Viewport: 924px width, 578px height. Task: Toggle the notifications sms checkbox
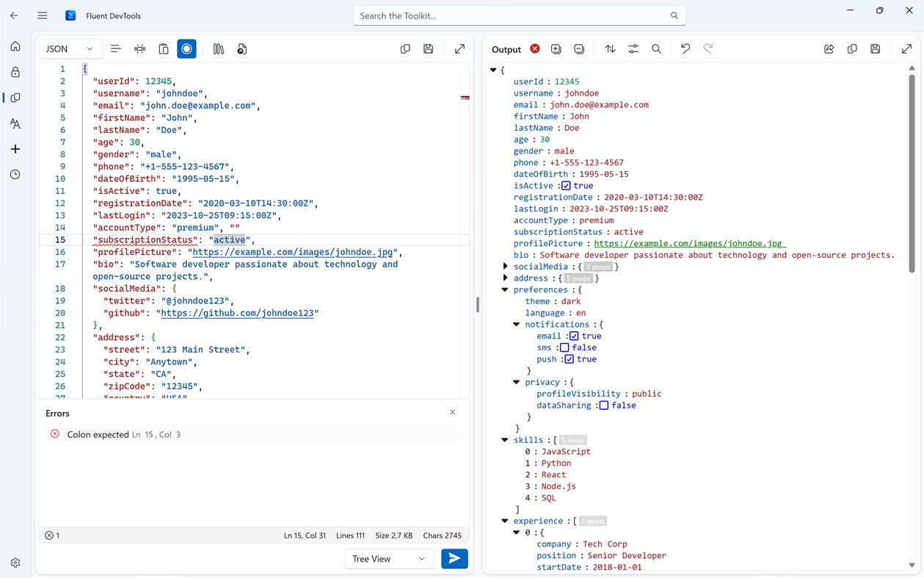click(x=564, y=347)
